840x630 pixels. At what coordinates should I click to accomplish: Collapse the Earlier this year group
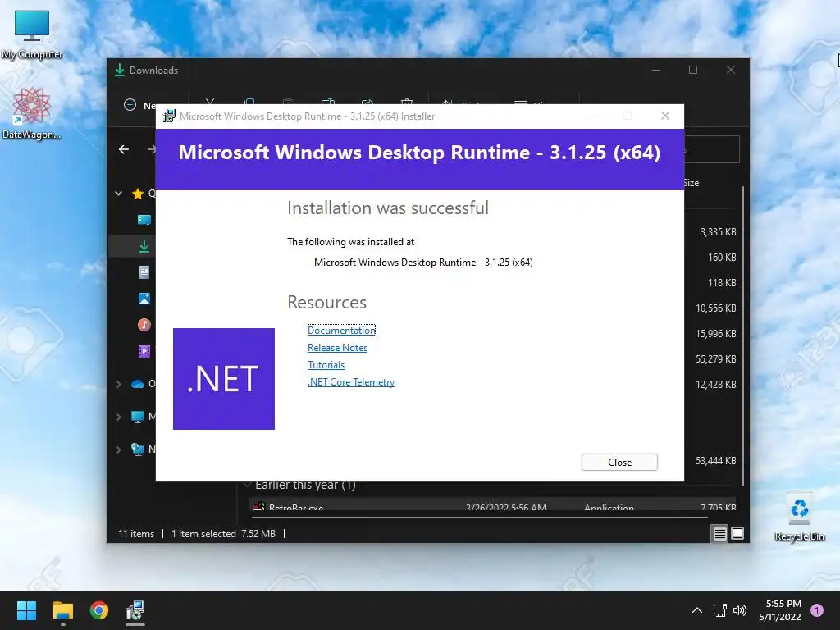(247, 485)
